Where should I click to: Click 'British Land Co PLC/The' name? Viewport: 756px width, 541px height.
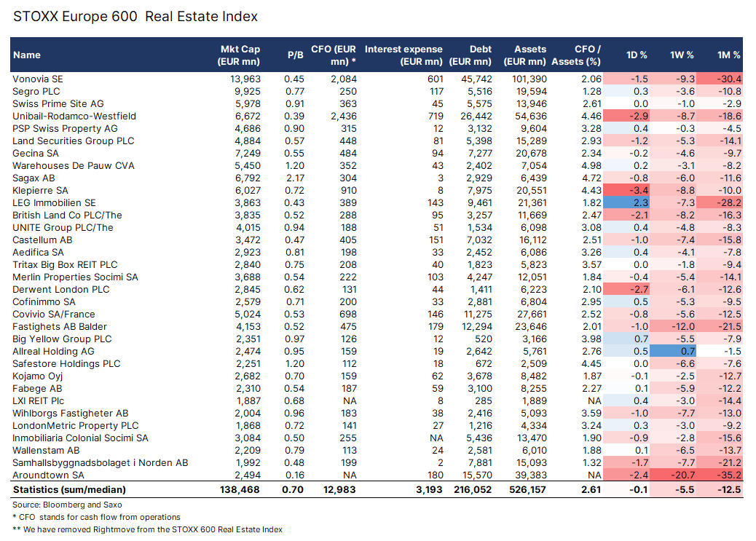coord(67,215)
